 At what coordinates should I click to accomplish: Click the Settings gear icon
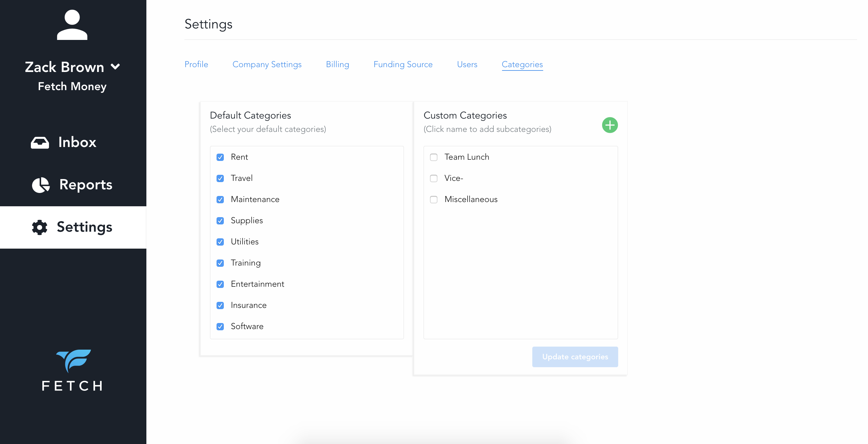pyautogui.click(x=39, y=227)
